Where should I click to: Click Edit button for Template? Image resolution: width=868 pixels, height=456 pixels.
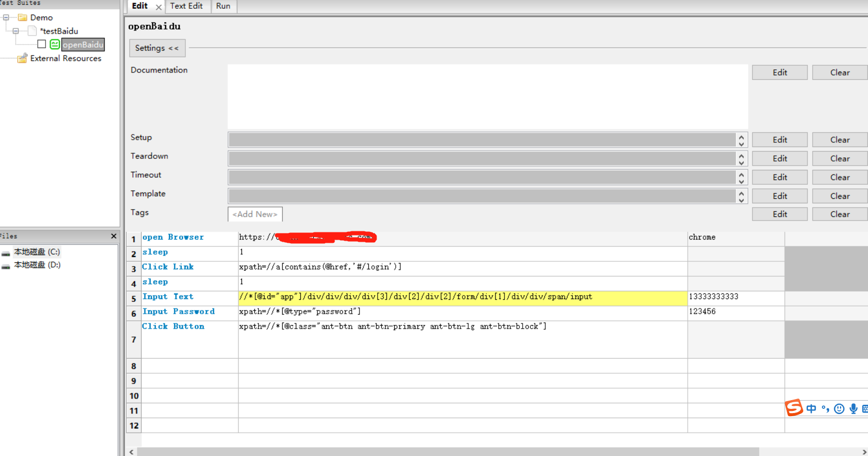779,196
